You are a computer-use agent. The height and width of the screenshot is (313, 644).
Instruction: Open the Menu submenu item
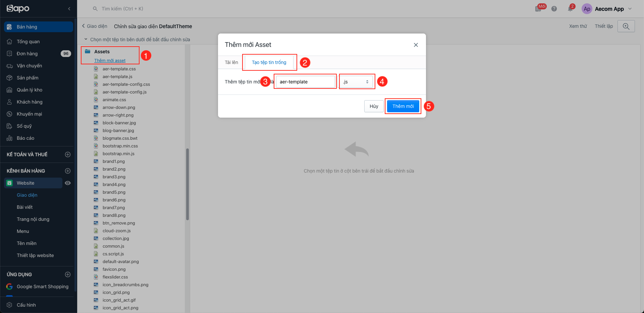point(23,231)
